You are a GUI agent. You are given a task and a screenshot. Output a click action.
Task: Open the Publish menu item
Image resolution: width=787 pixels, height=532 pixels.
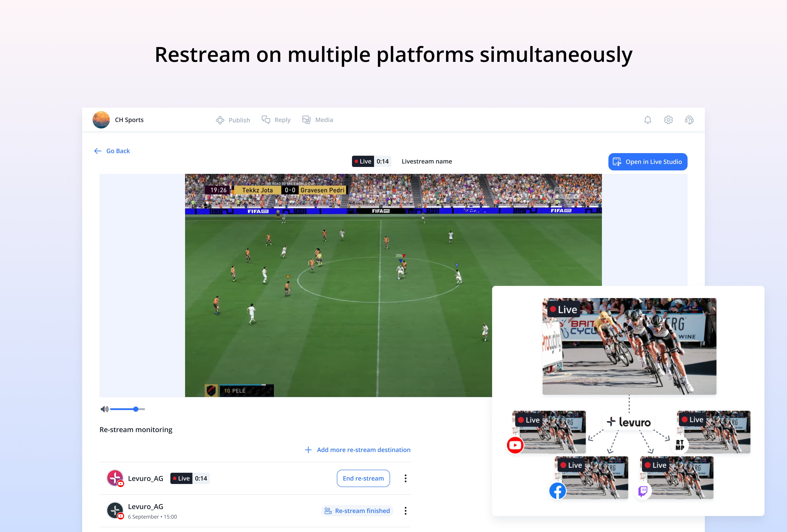tap(233, 120)
